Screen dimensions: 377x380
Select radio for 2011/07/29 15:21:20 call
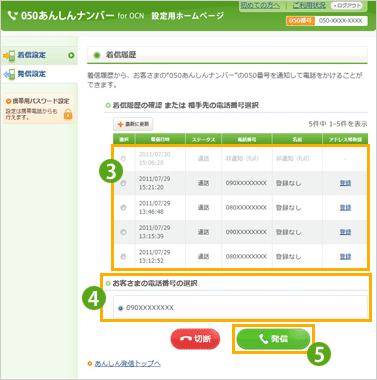(x=123, y=183)
